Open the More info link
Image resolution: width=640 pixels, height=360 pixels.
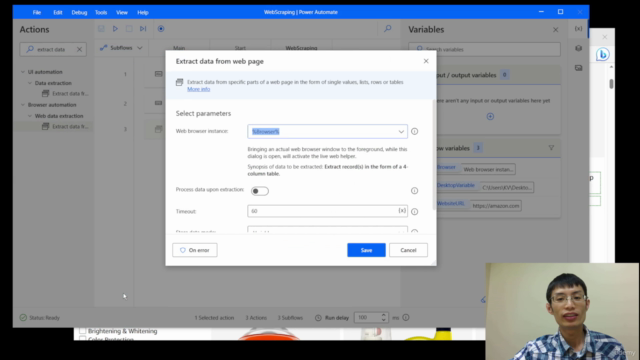(x=198, y=89)
